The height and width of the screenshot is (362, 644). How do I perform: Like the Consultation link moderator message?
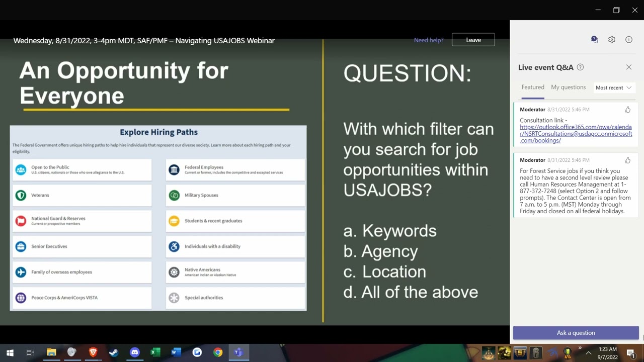(627, 110)
